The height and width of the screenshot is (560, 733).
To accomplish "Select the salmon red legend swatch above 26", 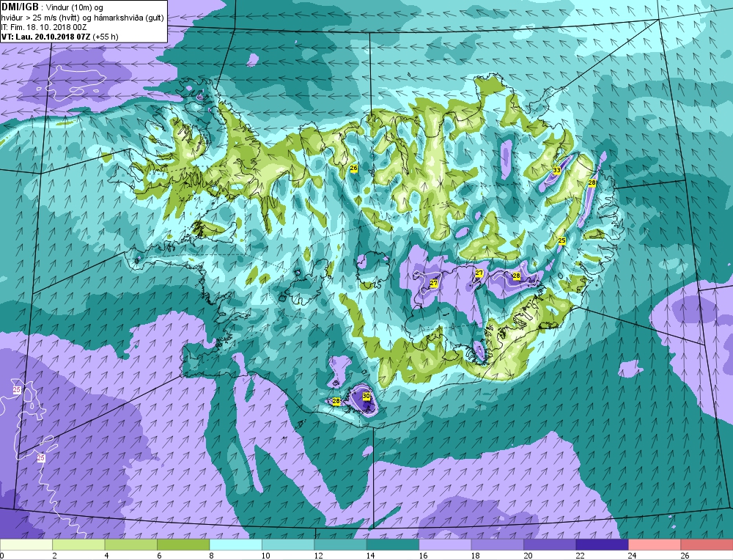I will (x=707, y=545).
